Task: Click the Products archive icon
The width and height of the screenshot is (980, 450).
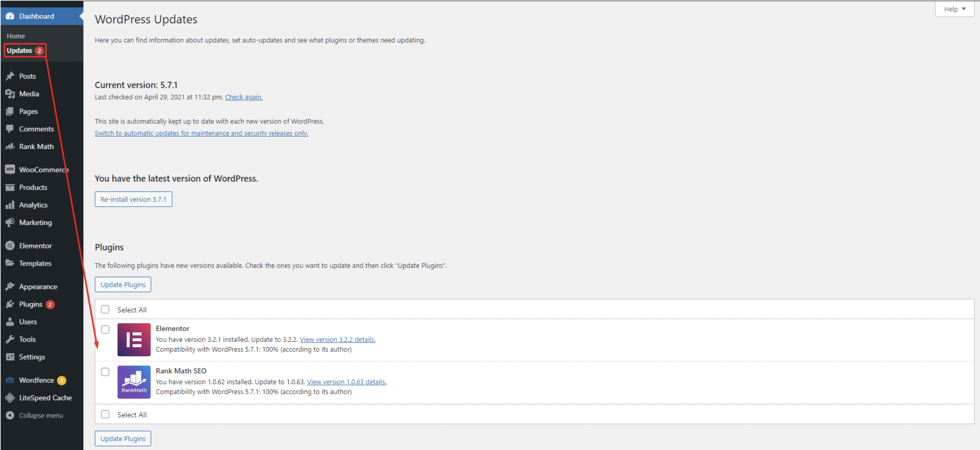Action: pos(10,187)
